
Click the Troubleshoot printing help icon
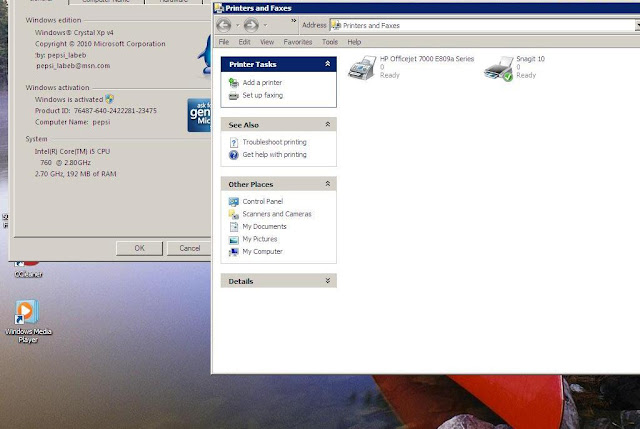tap(233, 142)
